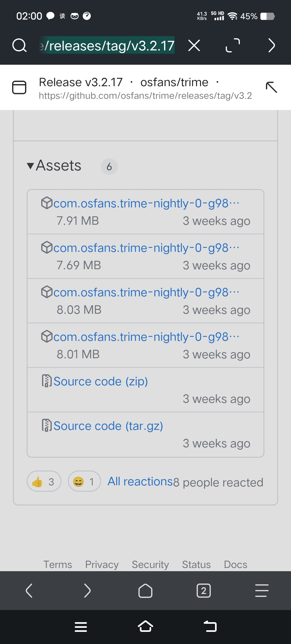Open the browser home page icon

coord(145,591)
